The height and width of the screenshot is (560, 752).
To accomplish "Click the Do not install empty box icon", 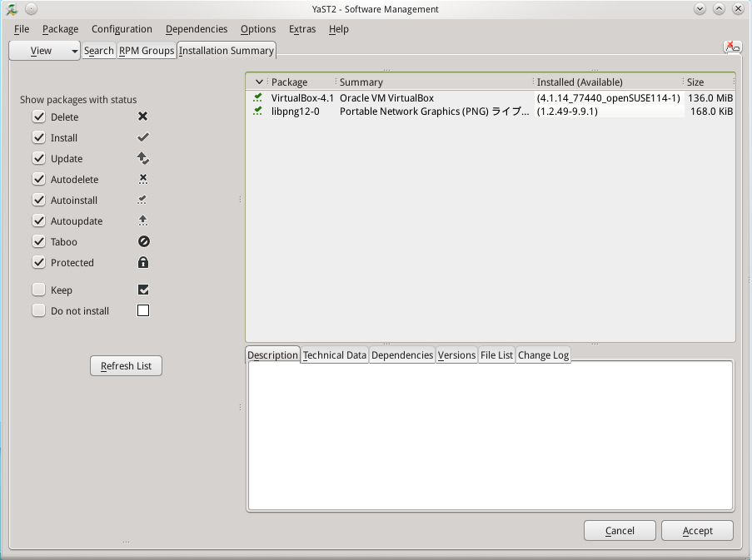I will click(x=143, y=310).
